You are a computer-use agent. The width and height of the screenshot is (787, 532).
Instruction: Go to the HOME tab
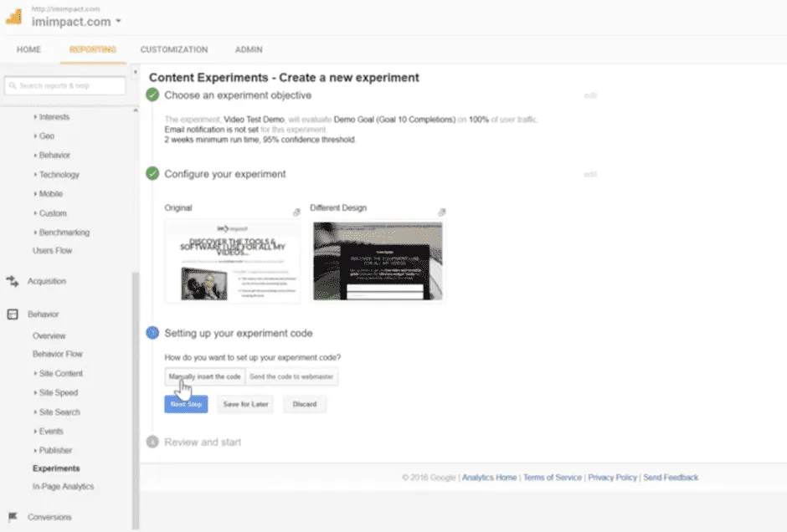point(28,49)
